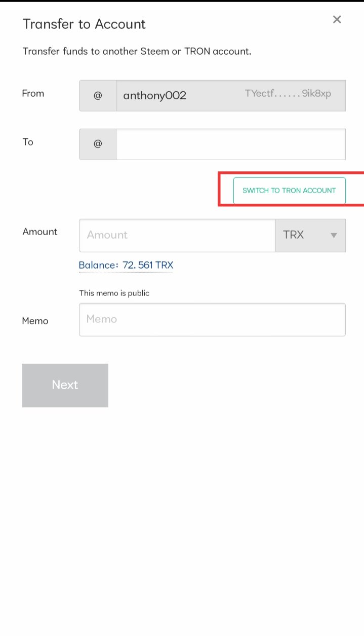Click the From label

(33, 93)
